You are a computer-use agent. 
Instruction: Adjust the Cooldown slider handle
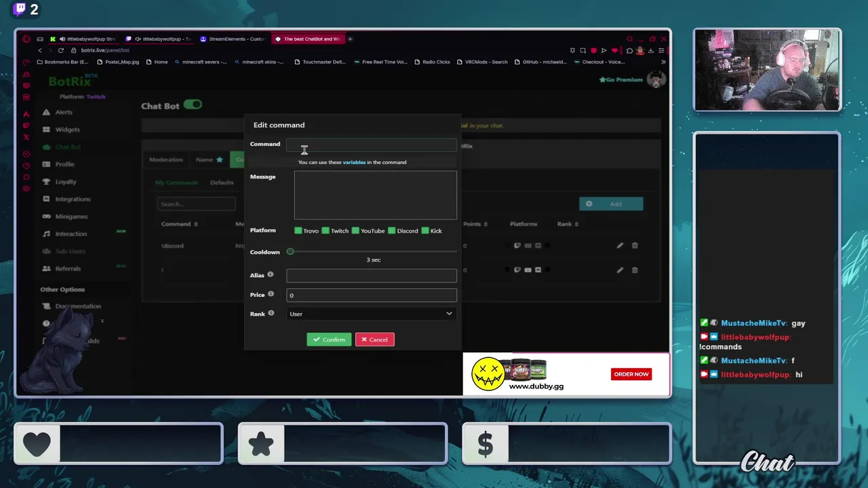[290, 251]
